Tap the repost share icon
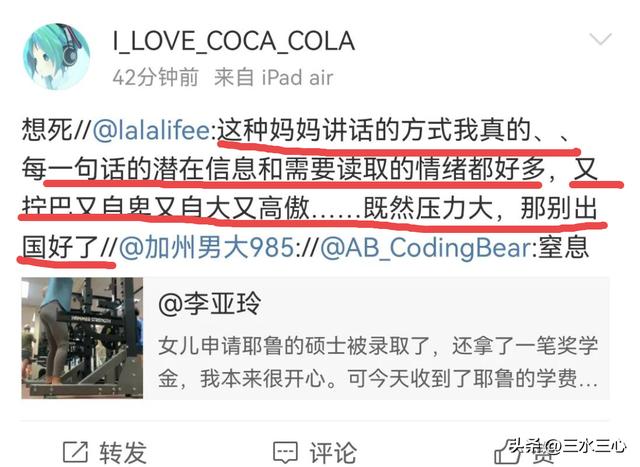 pyautogui.click(x=76, y=452)
